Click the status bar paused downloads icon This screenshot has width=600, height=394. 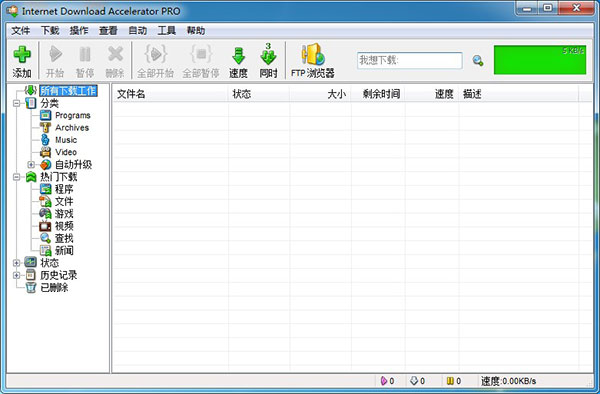click(450, 381)
